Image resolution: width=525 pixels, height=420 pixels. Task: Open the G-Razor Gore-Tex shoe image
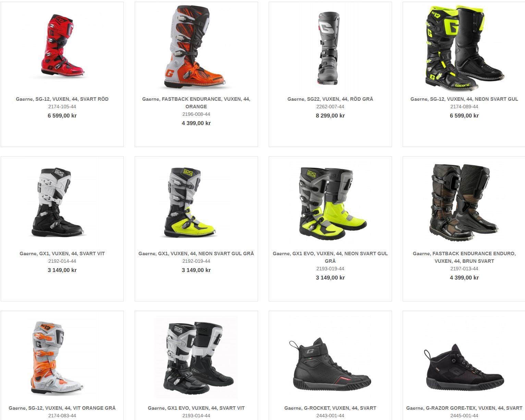tap(464, 367)
